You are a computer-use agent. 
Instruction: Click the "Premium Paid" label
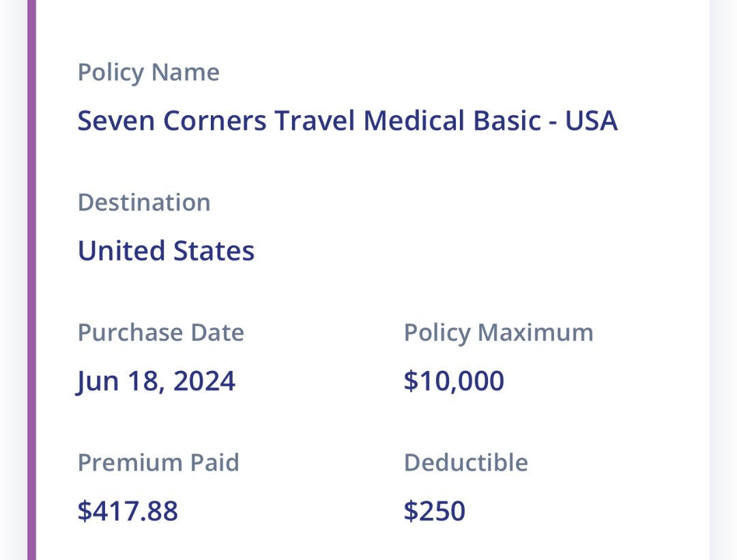pos(158,462)
